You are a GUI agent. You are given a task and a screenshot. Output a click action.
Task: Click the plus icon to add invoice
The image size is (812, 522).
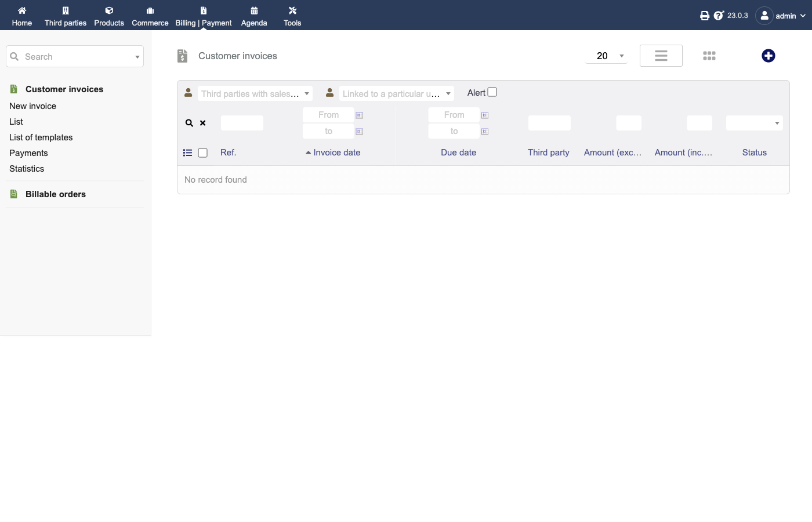(768, 56)
